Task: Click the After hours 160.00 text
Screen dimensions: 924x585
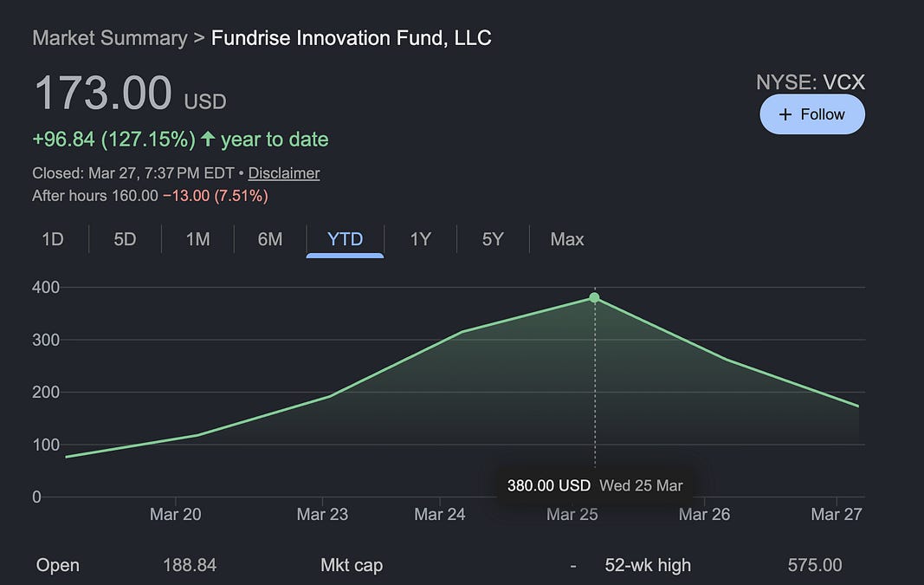Action: coord(95,196)
